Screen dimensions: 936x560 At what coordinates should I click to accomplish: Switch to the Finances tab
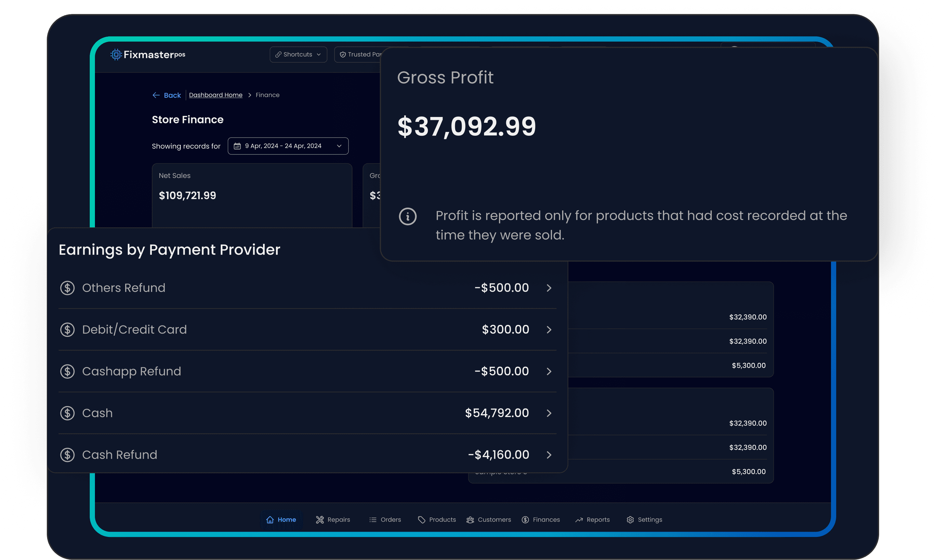pyautogui.click(x=541, y=520)
